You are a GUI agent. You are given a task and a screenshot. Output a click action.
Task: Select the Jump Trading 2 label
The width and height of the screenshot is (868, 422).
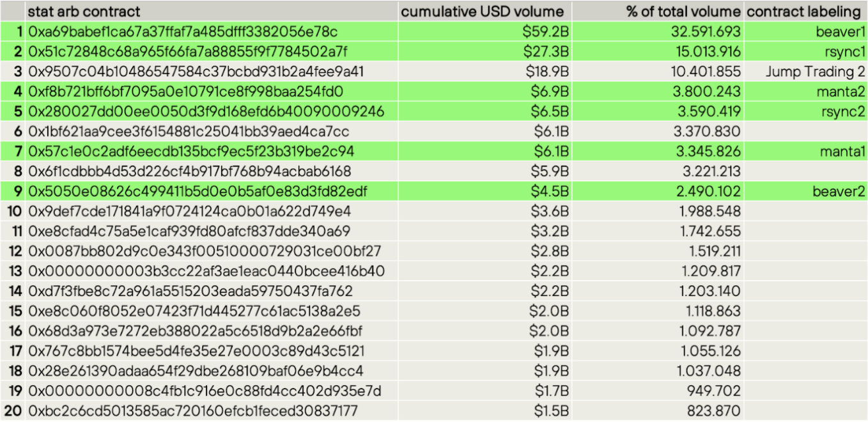[815, 72]
